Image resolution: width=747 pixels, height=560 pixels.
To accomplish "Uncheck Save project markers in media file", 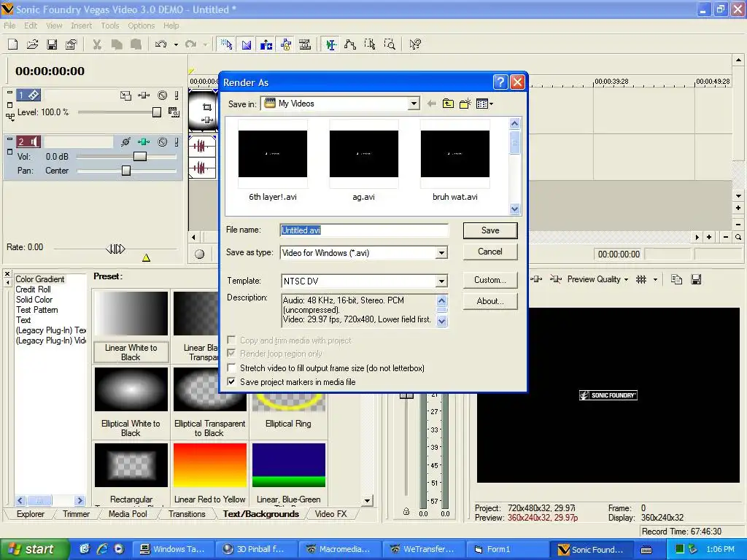I will pos(231,381).
